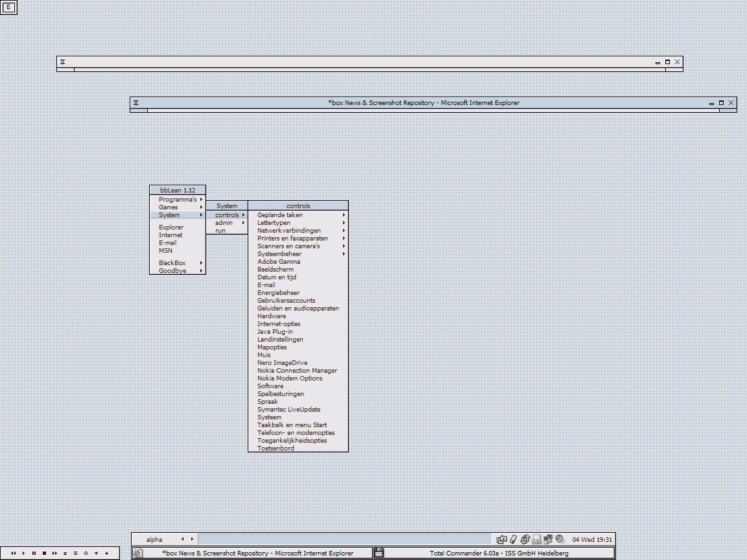Expand Printers en faxapparaten
Screen dimensions: 747x560
pyautogui.click(x=298, y=238)
